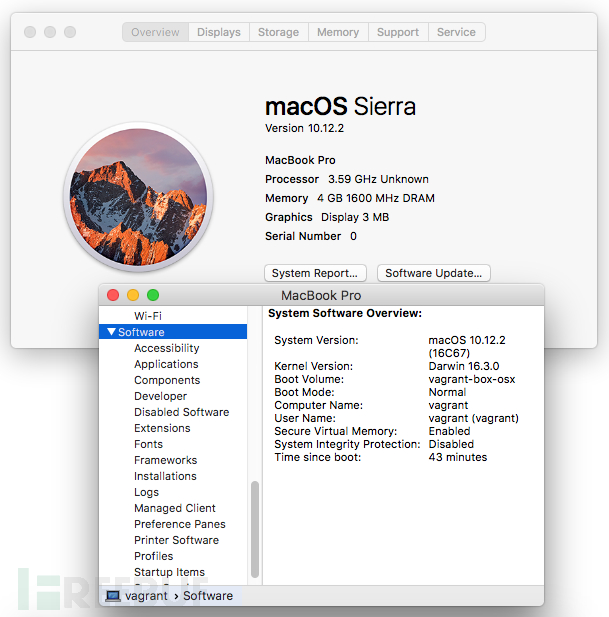Click the 43 minutes time since boot
The image size is (609, 617).
pos(458,457)
